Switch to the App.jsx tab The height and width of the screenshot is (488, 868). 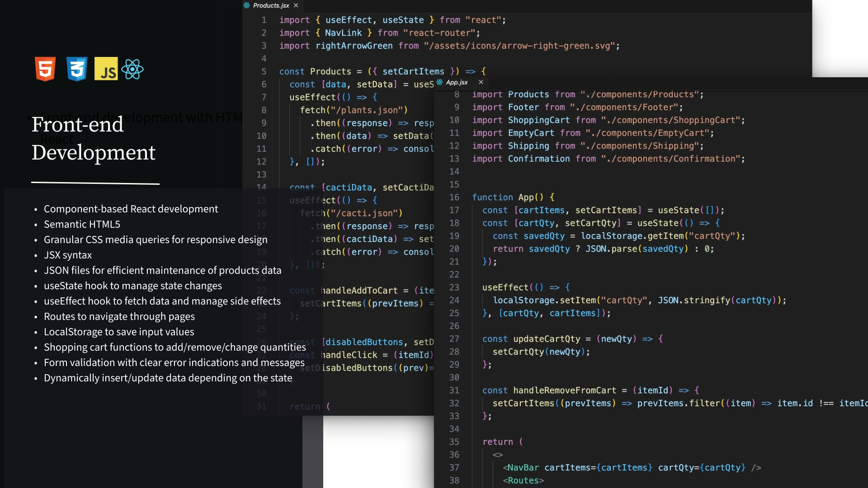(457, 82)
